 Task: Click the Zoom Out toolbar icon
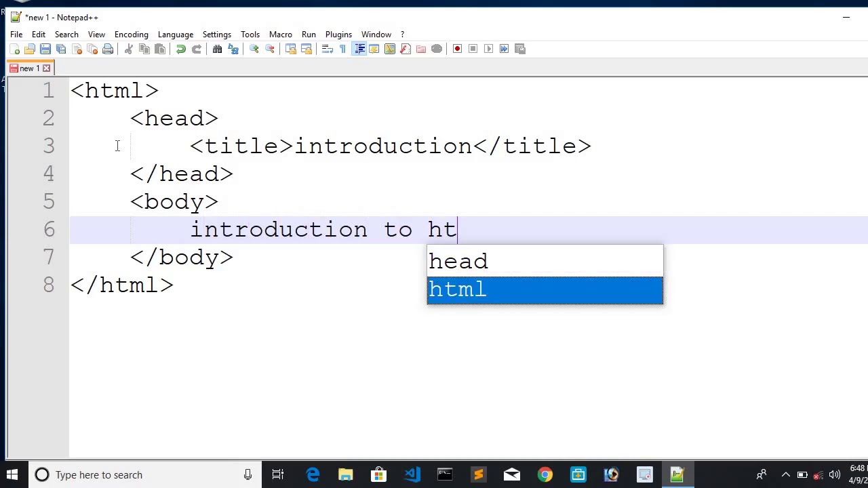[270, 49]
